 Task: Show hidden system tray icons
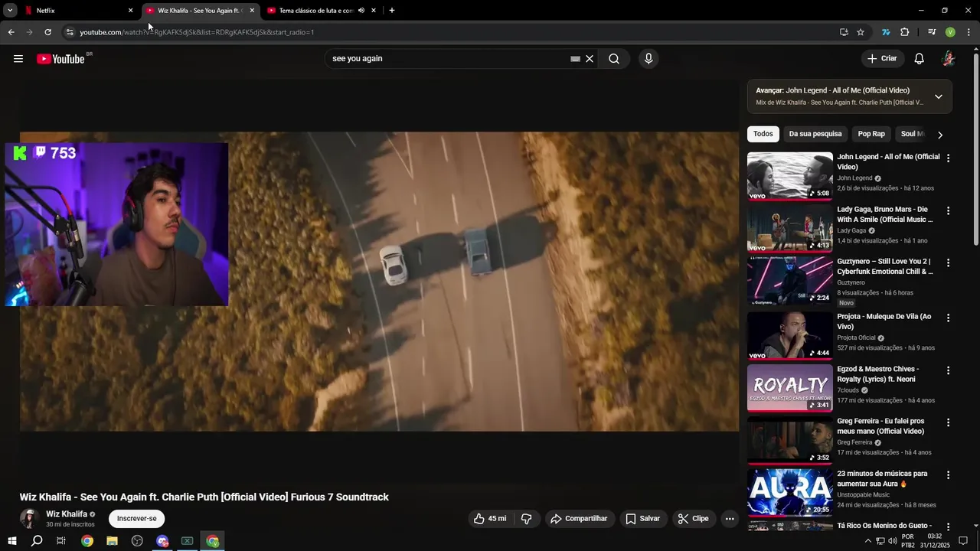[867, 541]
